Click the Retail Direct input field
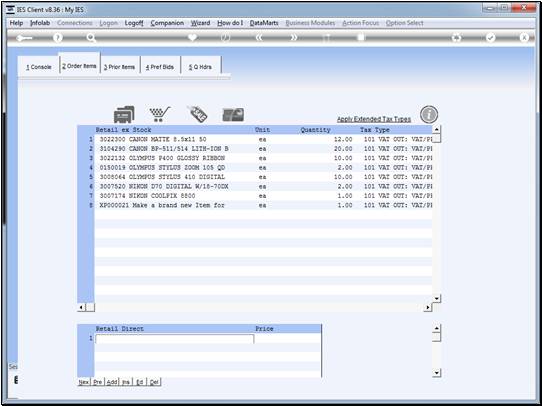Viewport: 542px width, 406px height. [x=175, y=339]
